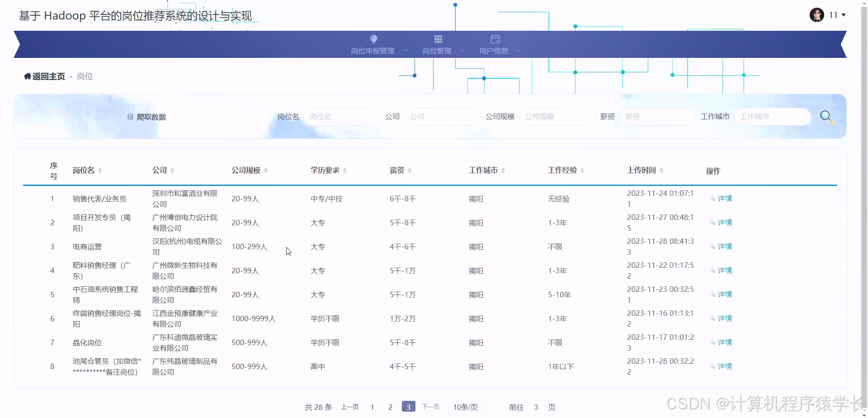The image size is (868, 418).
Task: Click the grid icon above 岗位管理
Action: pos(438,39)
